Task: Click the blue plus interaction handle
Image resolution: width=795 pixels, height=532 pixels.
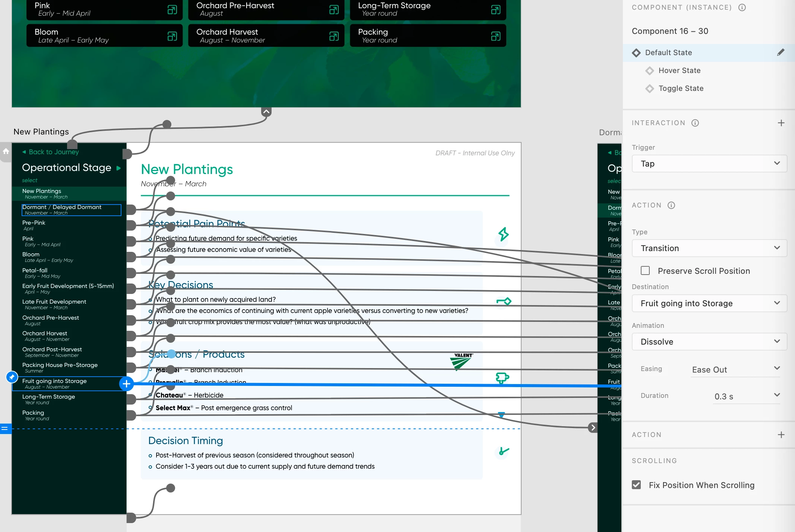Action: 126,383
